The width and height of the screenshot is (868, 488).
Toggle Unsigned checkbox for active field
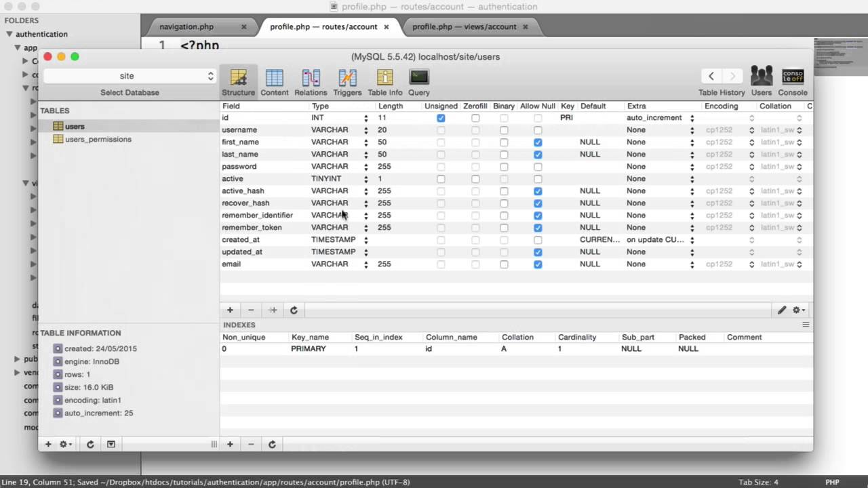441,179
